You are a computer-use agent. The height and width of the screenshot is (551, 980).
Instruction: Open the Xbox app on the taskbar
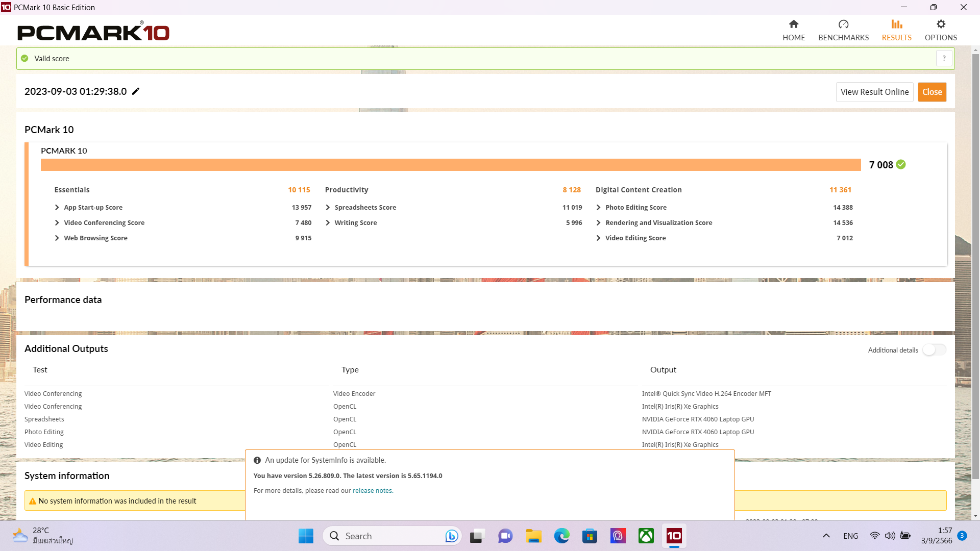coord(646,536)
